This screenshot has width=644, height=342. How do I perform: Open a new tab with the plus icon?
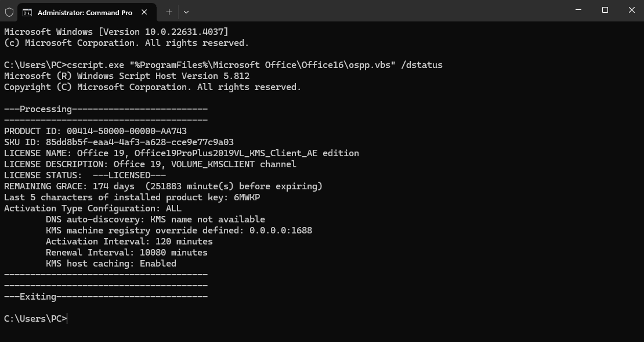point(169,12)
